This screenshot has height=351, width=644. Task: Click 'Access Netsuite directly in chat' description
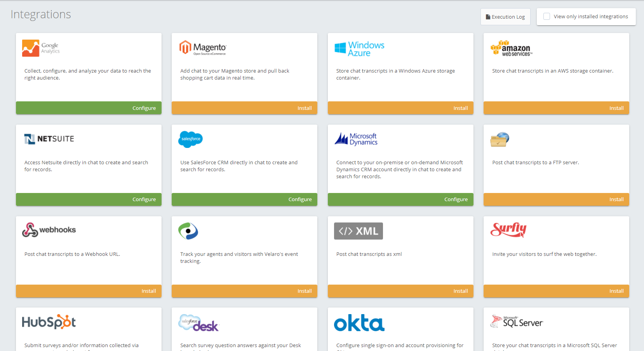86,166
